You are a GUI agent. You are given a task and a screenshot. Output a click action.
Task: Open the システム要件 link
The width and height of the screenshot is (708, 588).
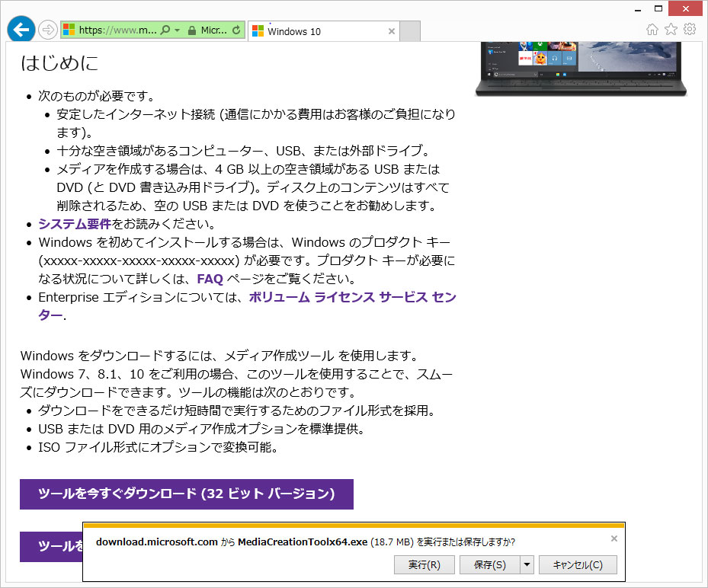pos(75,224)
